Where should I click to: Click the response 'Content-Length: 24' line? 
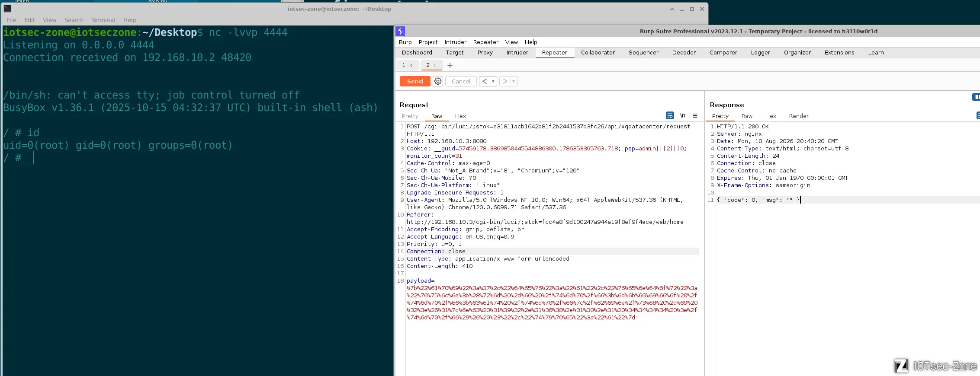pyautogui.click(x=748, y=156)
